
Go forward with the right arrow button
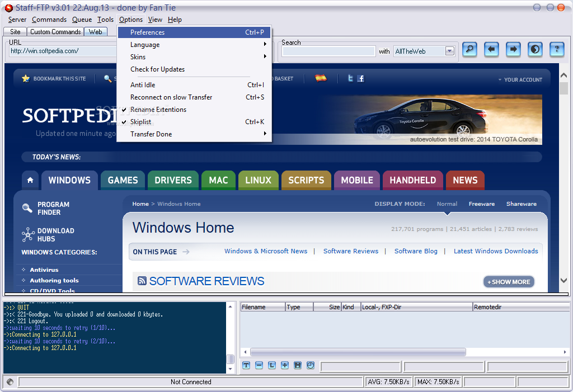[514, 49]
